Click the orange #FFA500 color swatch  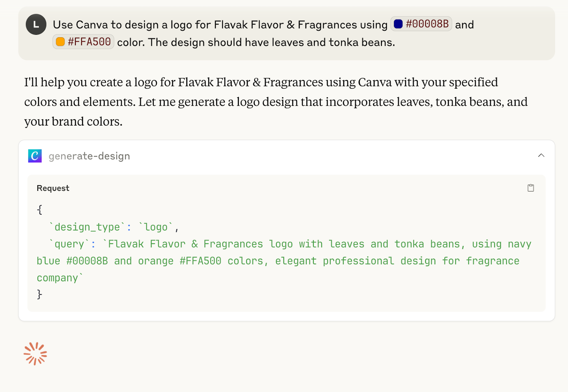[60, 42]
